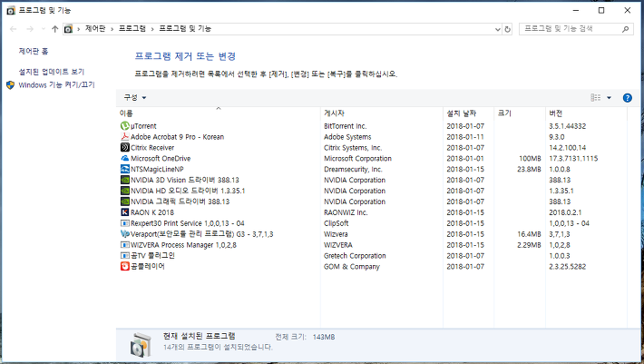Select the WIZVERA Process Manager icon
This screenshot has height=364, width=644.
125,245
